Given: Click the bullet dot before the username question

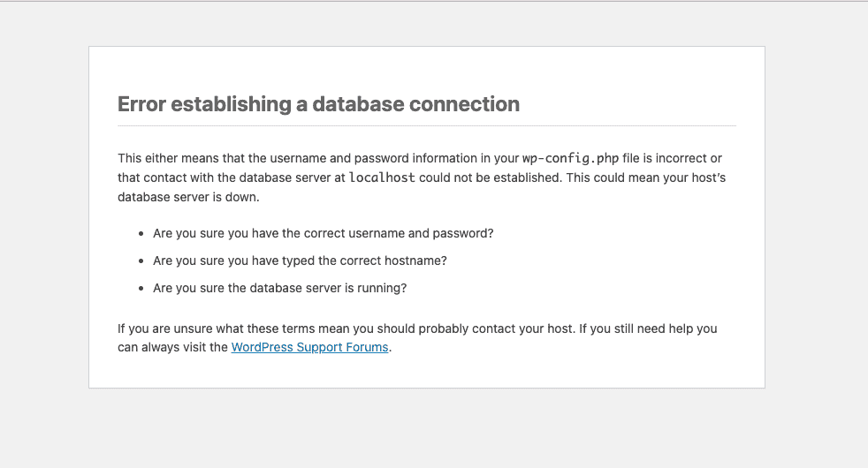Looking at the screenshot, I should (x=141, y=235).
